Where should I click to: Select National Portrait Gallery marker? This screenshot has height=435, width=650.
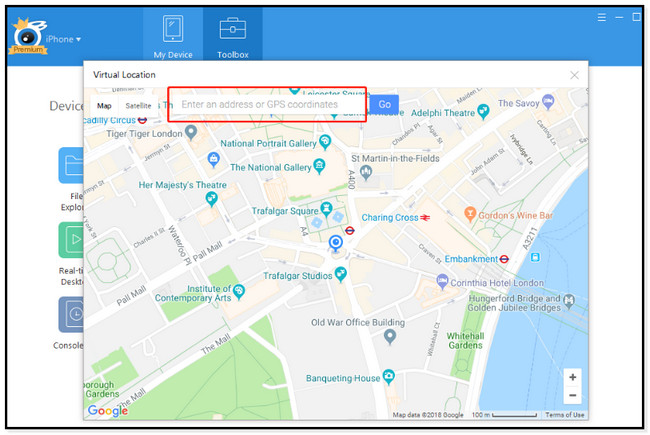pos(325,142)
